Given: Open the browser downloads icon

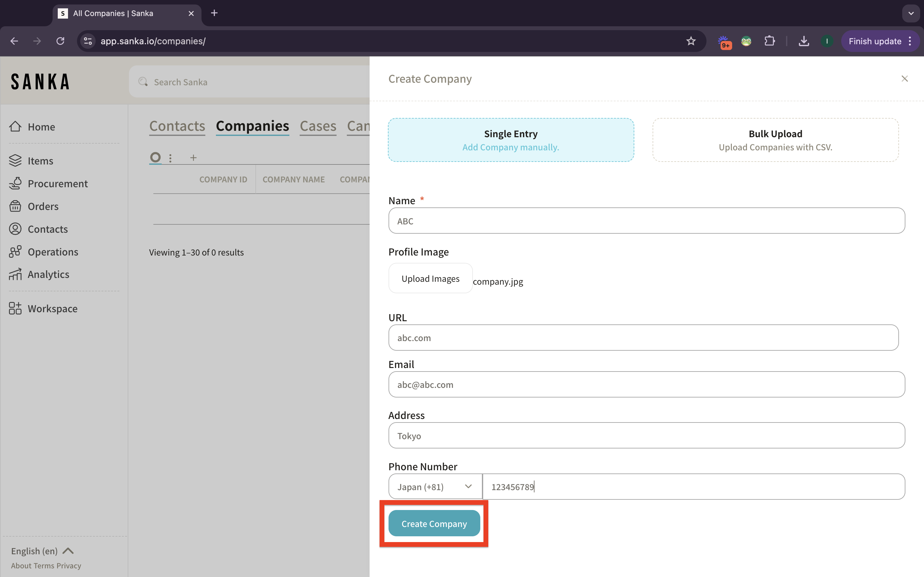Looking at the screenshot, I should 804,41.
